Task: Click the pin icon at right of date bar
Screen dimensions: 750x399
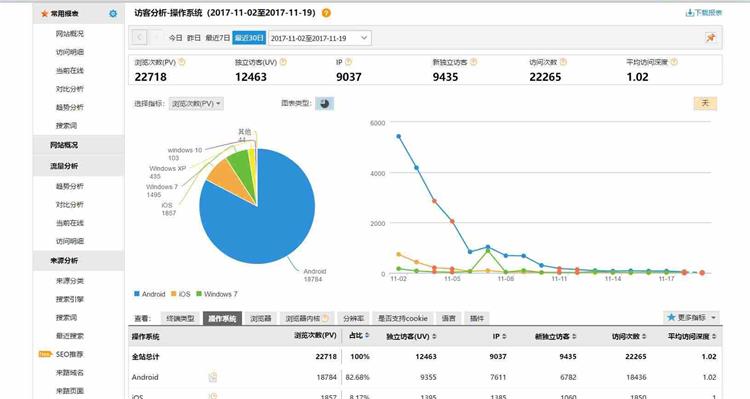Action: [710, 38]
